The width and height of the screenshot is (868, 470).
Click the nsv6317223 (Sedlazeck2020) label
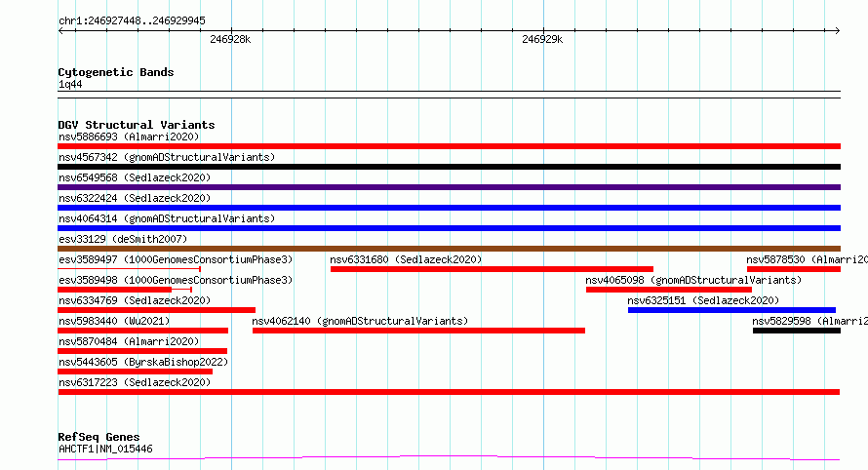tap(135, 382)
